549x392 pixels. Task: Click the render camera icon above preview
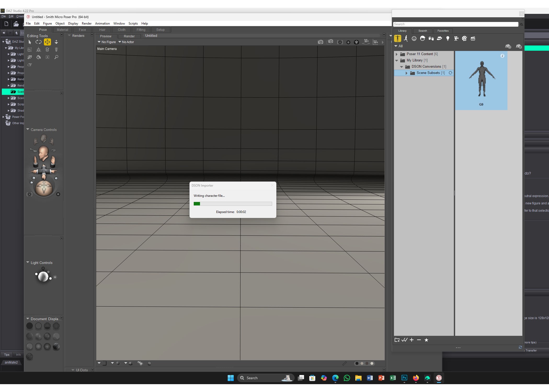point(320,42)
